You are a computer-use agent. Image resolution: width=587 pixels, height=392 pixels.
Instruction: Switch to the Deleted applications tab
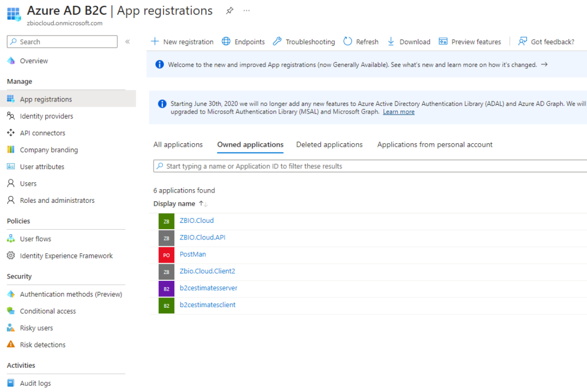point(329,144)
